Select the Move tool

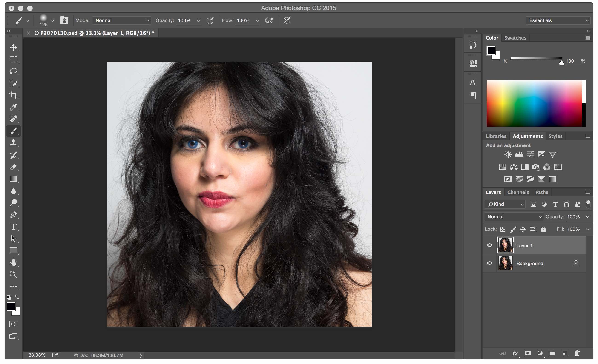tap(13, 48)
